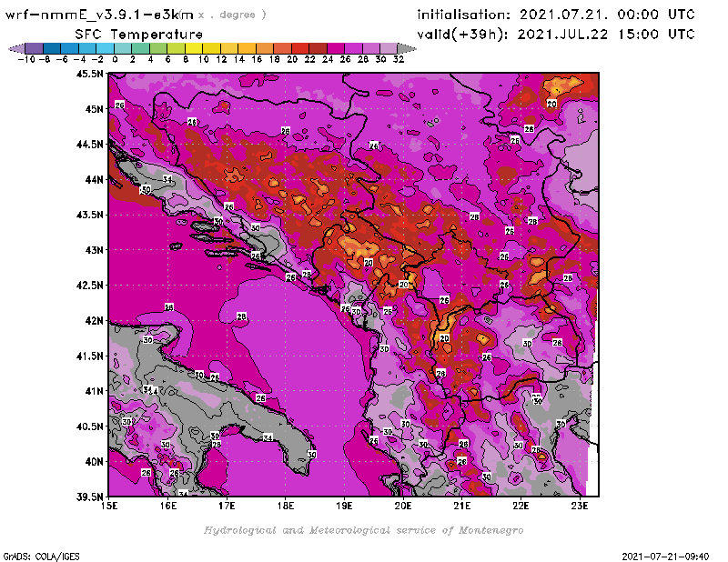Click the 20 to 22 red legend swatch
Screen dimensions: 728x562
[x=300, y=49]
